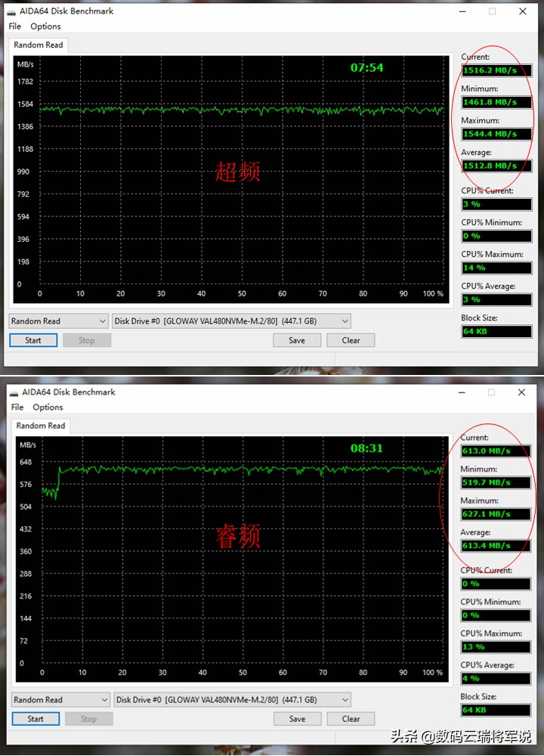Viewport: 544px width, 756px height.
Task: Minimize the bottom AIDA64 window
Action: pyautogui.click(x=462, y=392)
